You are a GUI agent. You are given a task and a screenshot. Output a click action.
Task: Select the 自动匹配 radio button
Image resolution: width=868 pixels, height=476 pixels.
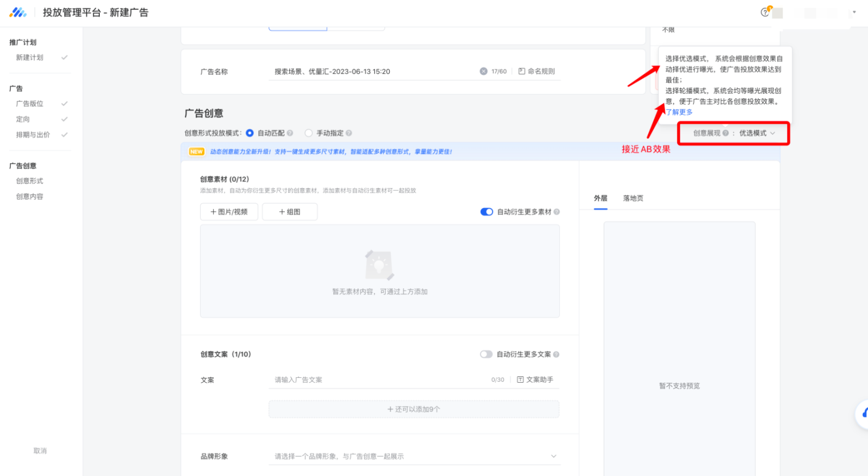pos(250,133)
